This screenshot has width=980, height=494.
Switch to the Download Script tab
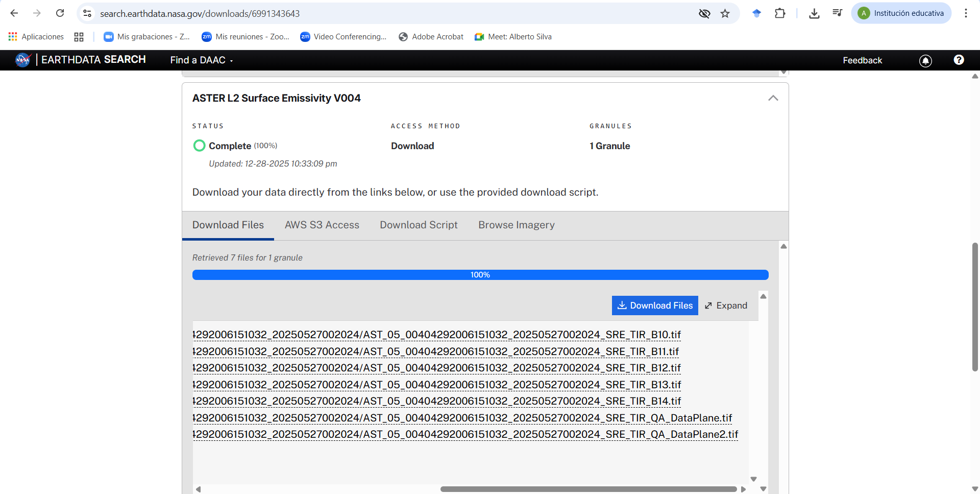(419, 225)
